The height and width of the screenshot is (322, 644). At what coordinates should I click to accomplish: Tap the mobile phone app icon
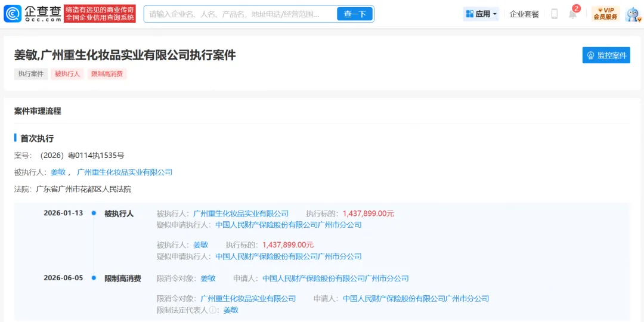(554, 14)
